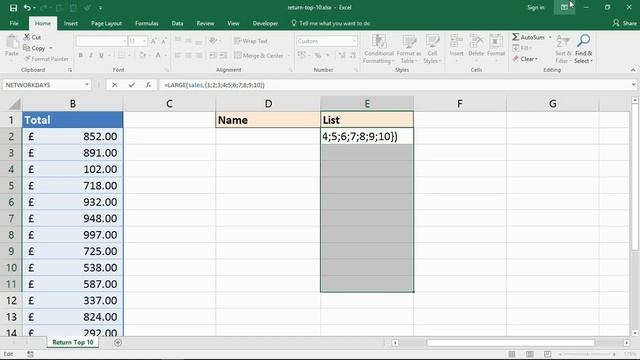Switch to Page Layout view in status bar
This screenshot has height=360, width=640.
[x=530, y=354]
